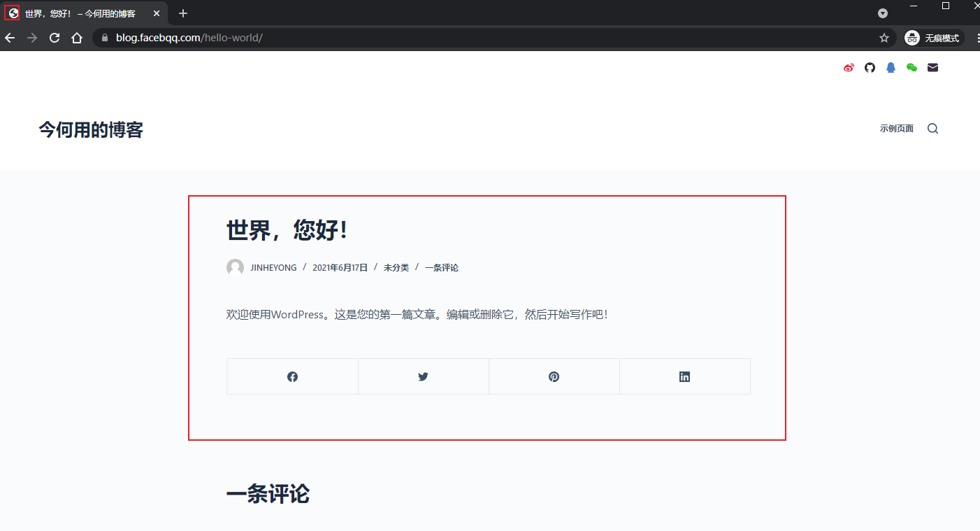Screen dimensions: 980x531
Task: Share the post on Pinterest
Action: click(554, 376)
